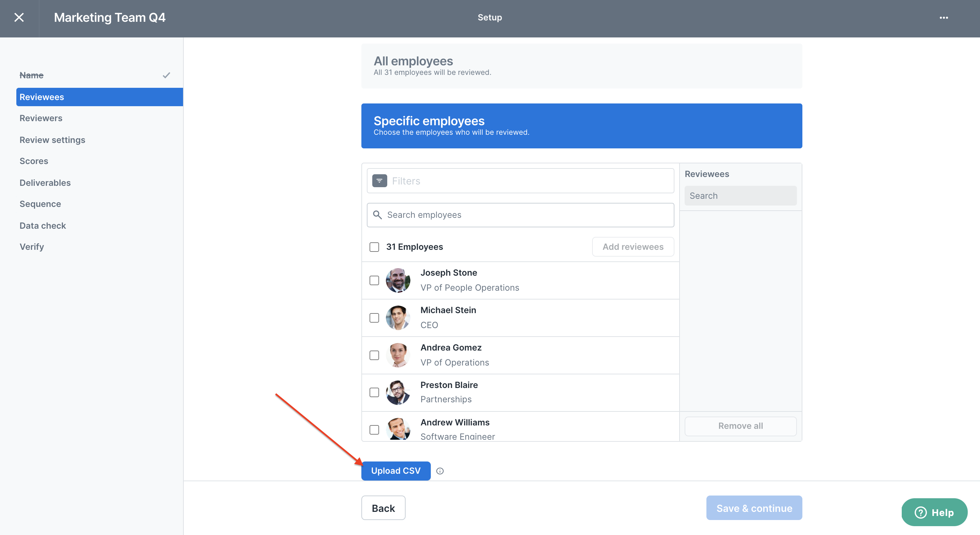Image resolution: width=980 pixels, height=535 pixels.
Task: Click the Marketing Team Q4 title
Action: pos(110,17)
